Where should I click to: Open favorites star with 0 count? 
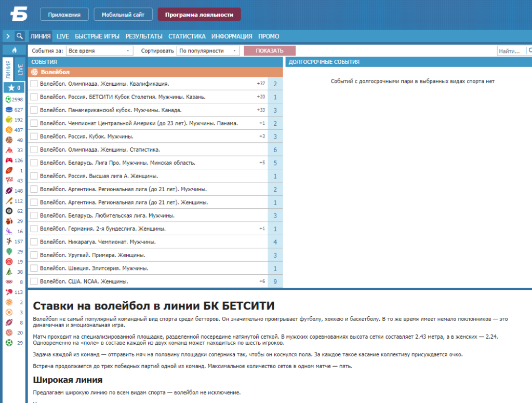coord(14,88)
